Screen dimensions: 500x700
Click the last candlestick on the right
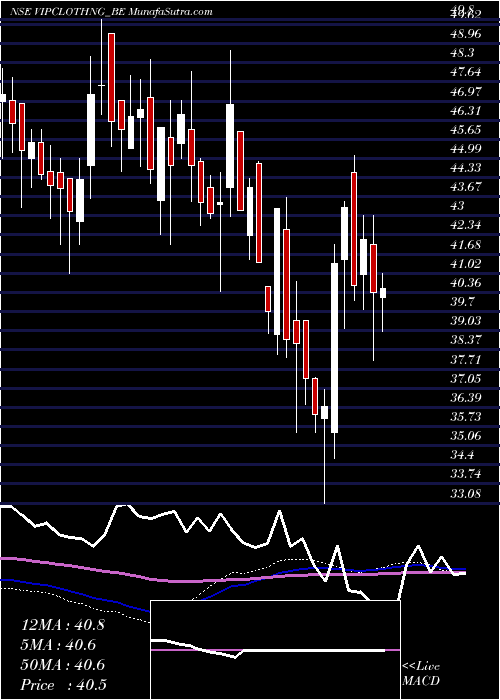tap(383, 293)
